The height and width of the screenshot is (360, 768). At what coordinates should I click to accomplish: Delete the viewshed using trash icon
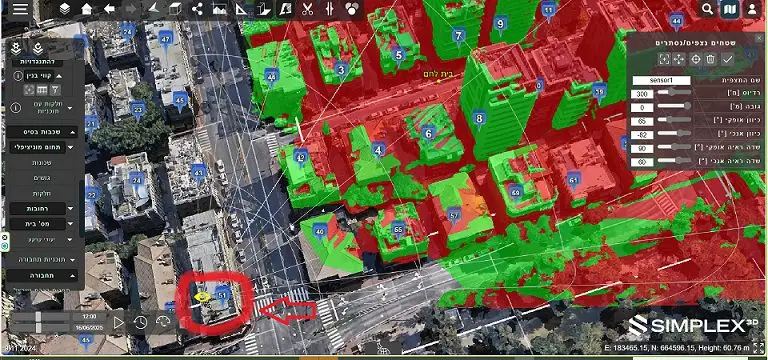pos(711,59)
